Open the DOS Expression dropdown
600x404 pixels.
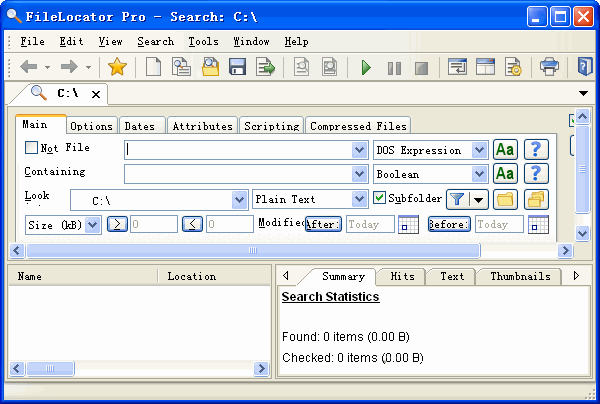[x=479, y=150]
